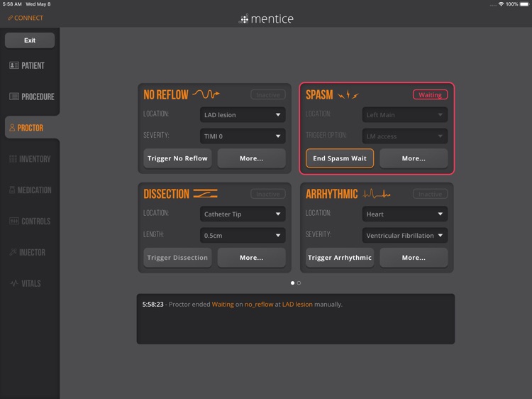Open the Ventricular Fibrillation severity dropdown
The height and width of the screenshot is (399, 532).
tap(405, 235)
